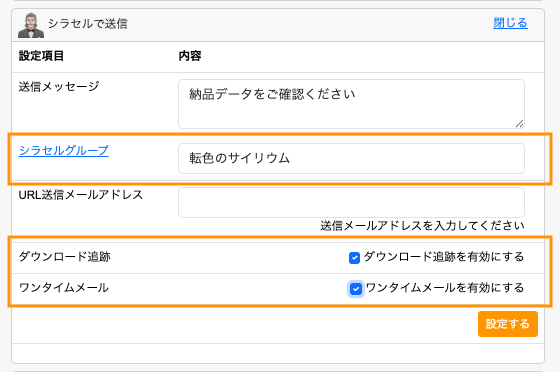Select the 設定項目 column header

41,56
